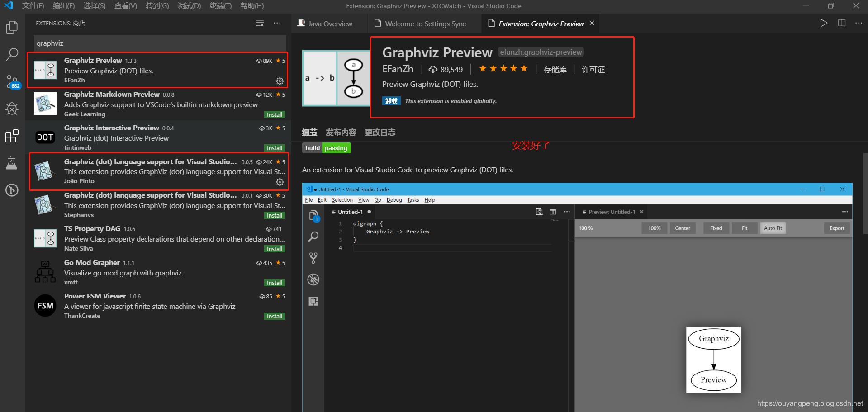Install Power FSM Viewer extension
Screen dimensions: 868x412
[275, 316]
